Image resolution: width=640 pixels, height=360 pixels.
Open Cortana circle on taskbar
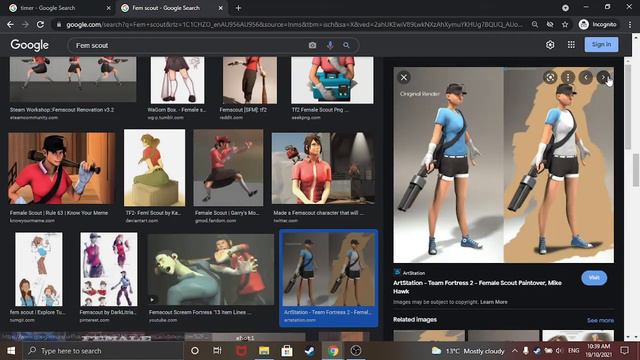coord(195,351)
